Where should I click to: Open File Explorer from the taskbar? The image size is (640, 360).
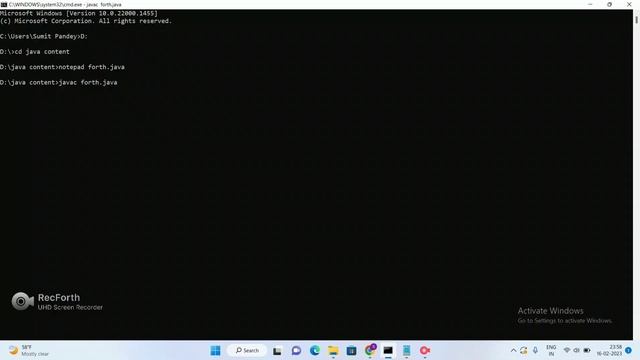333,350
